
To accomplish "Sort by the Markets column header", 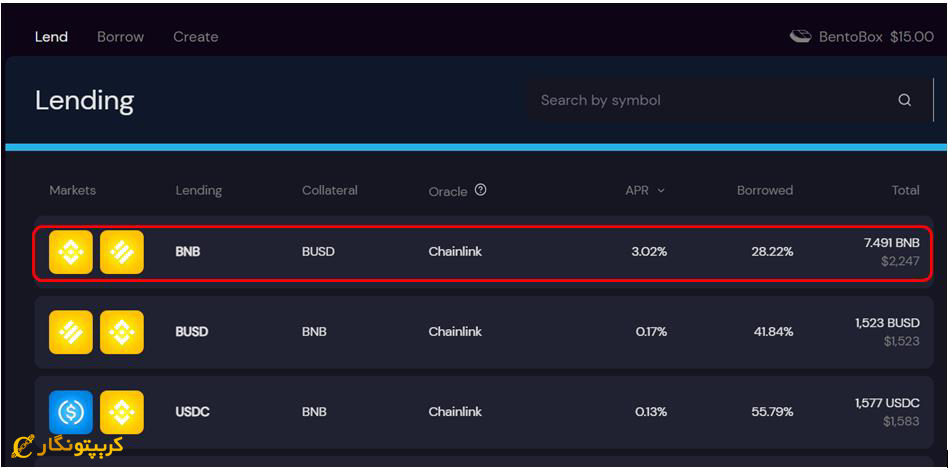I will pyautogui.click(x=73, y=190).
